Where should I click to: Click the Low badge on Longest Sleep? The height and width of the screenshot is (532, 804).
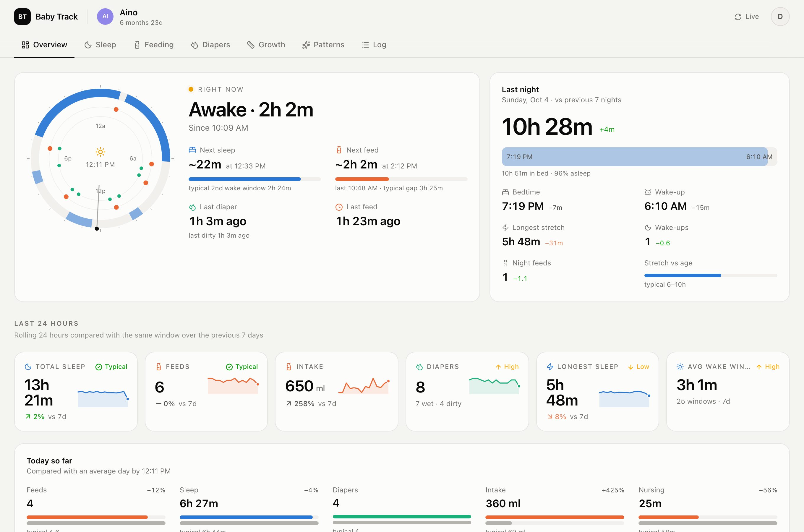click(638, 367)
